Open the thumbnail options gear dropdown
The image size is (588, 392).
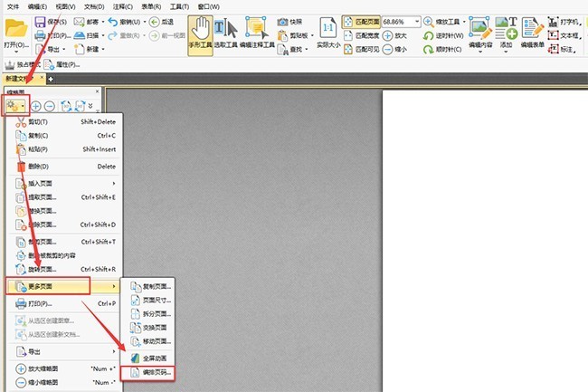tap(15, 107)
